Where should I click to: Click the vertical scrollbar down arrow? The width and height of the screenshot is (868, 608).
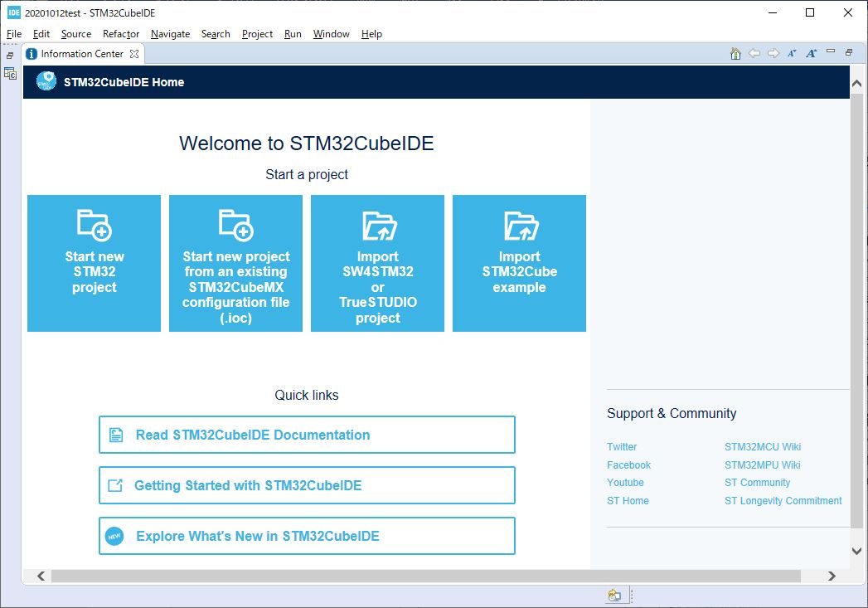point(857,551)
